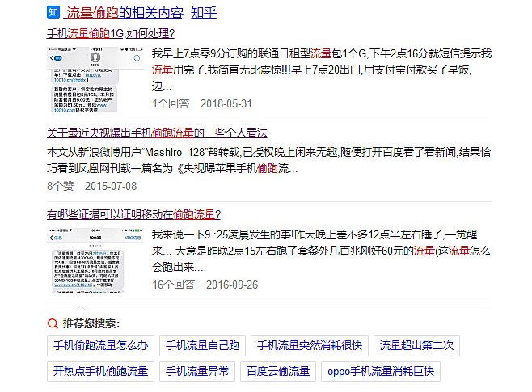The width and height of the screenshot is (532, 392).
Task: Click the text 8个赞
Action: pos(60,186)
